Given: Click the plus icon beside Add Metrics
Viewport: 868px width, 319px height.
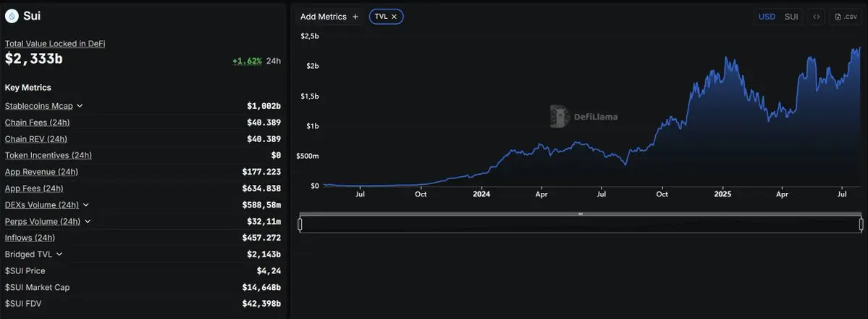Looking at the screenshot, I should tap(355, 17).
